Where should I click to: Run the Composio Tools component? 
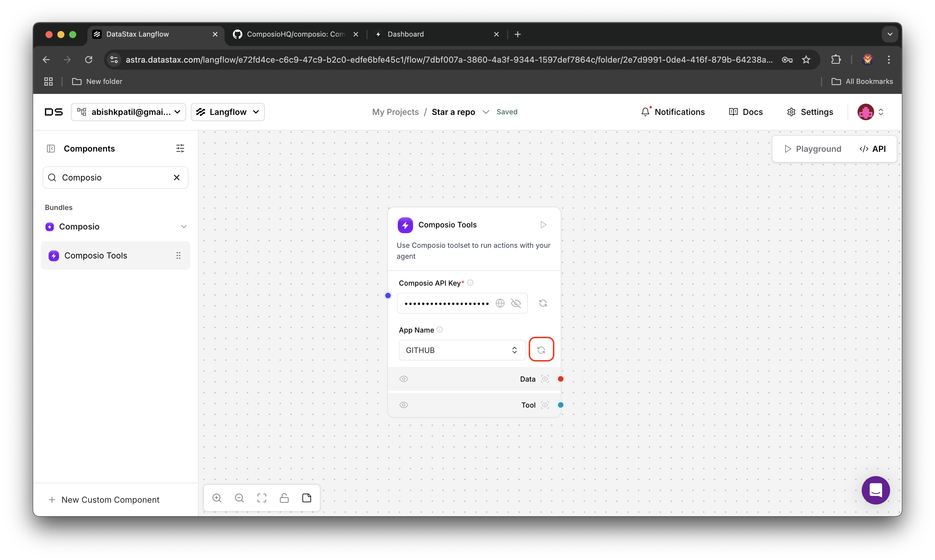[543, 225]
